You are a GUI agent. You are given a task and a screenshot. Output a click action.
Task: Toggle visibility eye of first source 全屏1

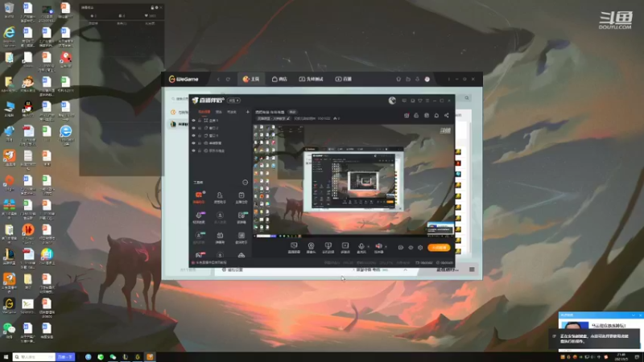(193, 121)
